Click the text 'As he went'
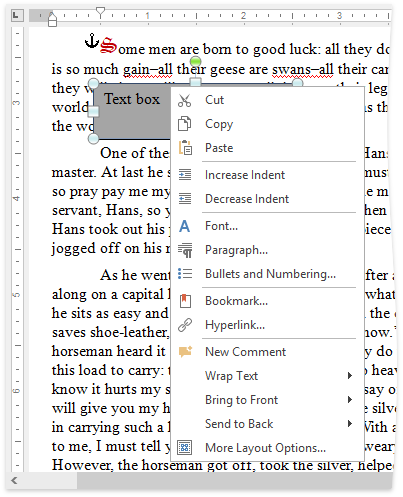 (x=135, y=275)
